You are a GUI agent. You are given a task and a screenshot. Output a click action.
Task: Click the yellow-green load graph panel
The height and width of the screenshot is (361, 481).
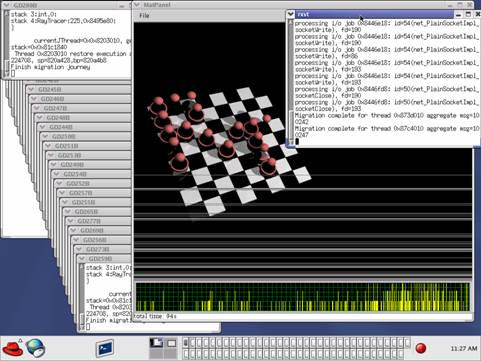click(x=303, y=297)
